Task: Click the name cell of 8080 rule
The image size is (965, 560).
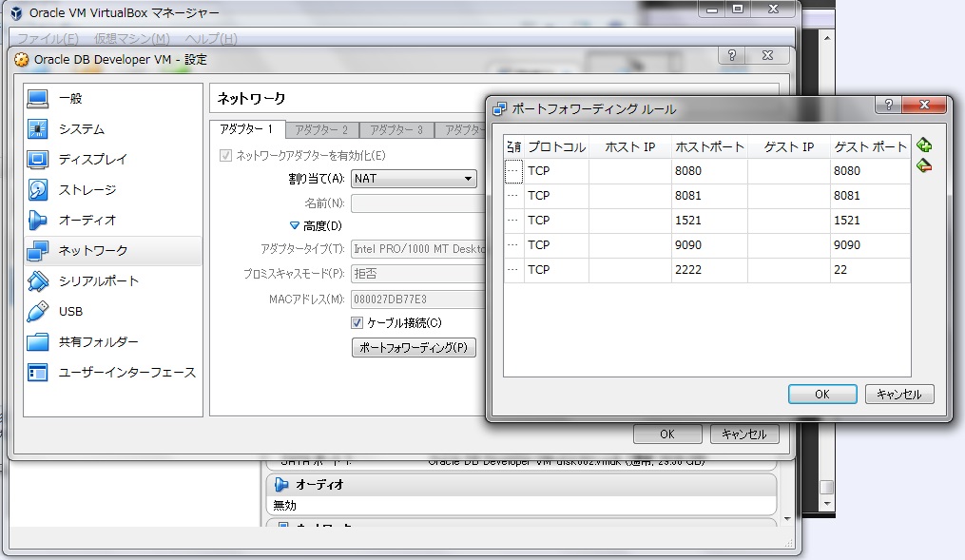Action: (x=514, y=171)
